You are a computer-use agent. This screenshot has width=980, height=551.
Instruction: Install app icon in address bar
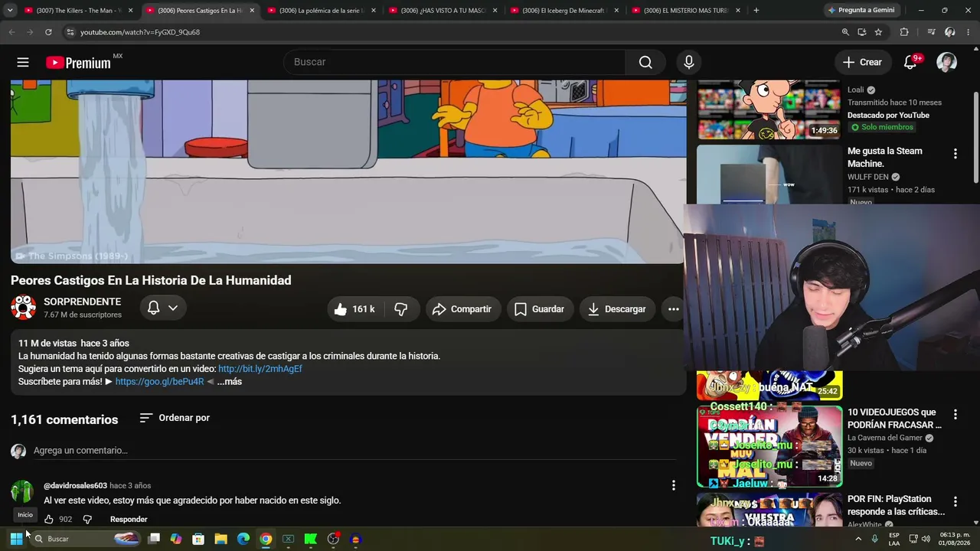coord(862,32)
